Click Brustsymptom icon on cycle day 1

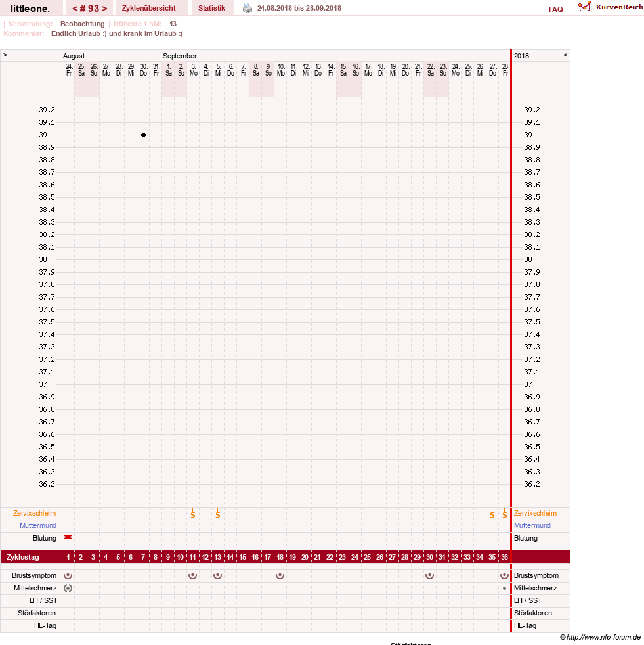[x=68, y=575]
